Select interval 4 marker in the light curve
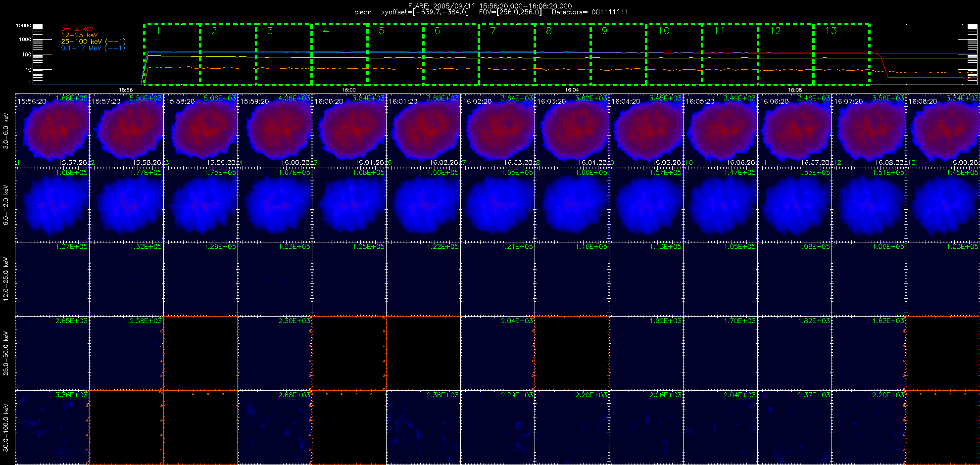Viewport: 980px width, 465px height. pyautogui.click(x=326, y=31)
